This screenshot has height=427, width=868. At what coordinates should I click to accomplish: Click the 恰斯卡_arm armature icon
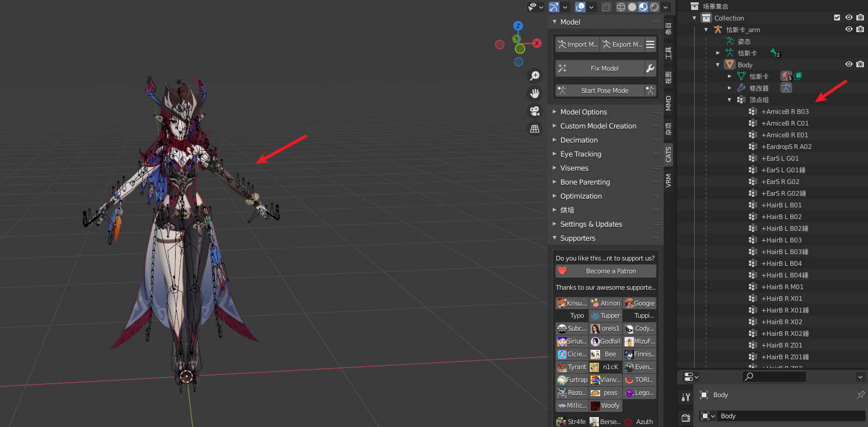click(x=718, y=30)
